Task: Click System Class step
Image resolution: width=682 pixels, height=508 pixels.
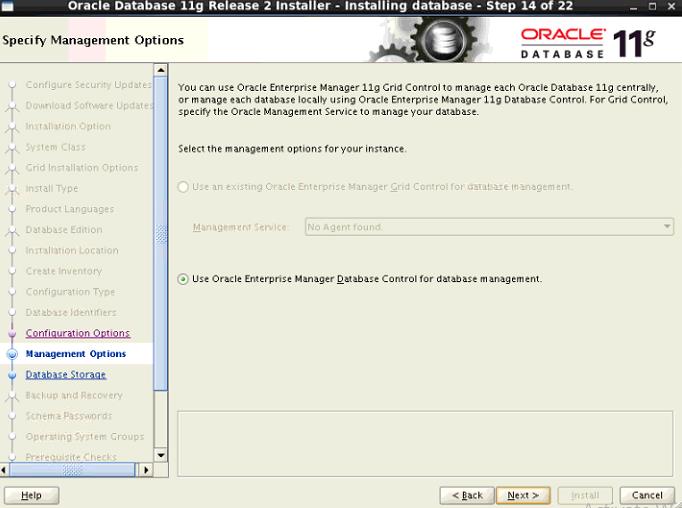Action: 55,147
